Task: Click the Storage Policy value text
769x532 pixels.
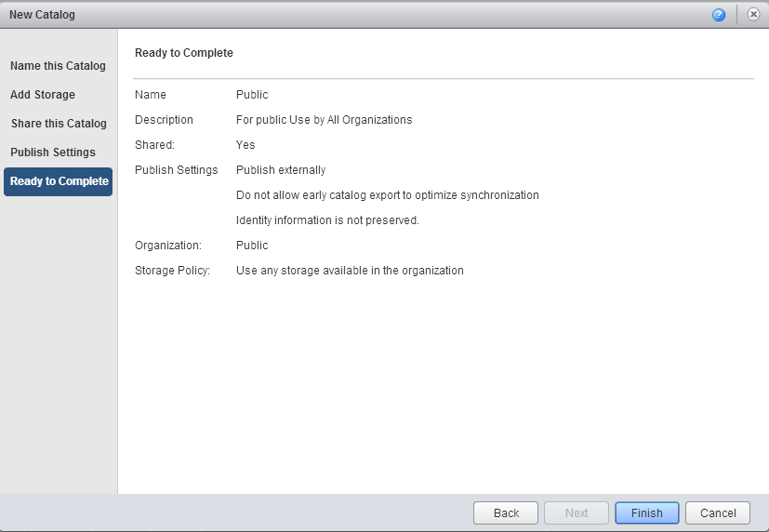Action: pos(350,271)
